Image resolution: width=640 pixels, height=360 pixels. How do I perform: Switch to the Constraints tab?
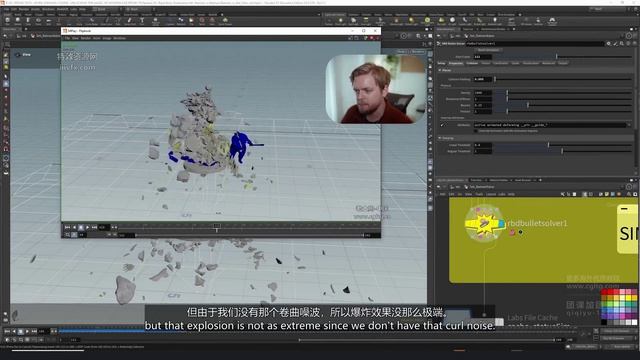point(500,63)
